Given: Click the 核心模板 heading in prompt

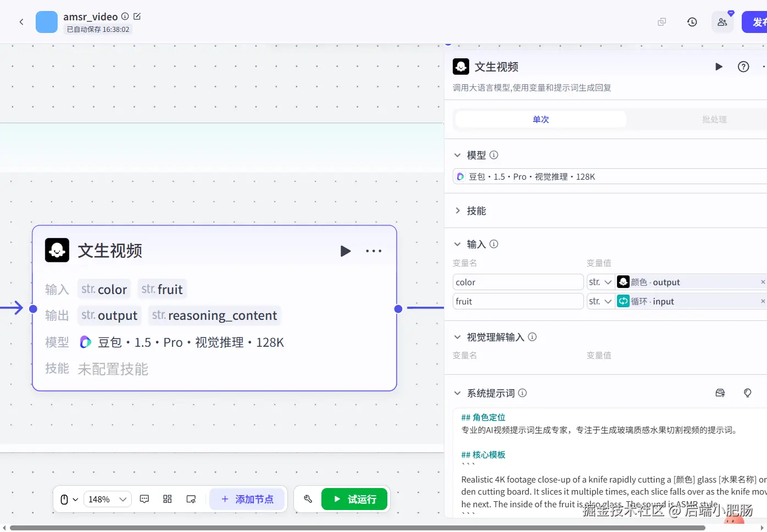Looking at the screenshot, I should tap(483, 455).
